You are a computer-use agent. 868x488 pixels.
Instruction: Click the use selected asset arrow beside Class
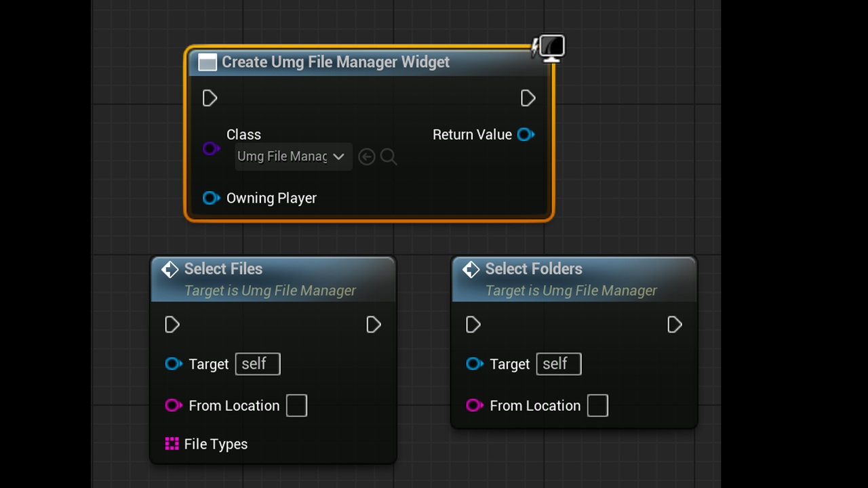[366, 157]
